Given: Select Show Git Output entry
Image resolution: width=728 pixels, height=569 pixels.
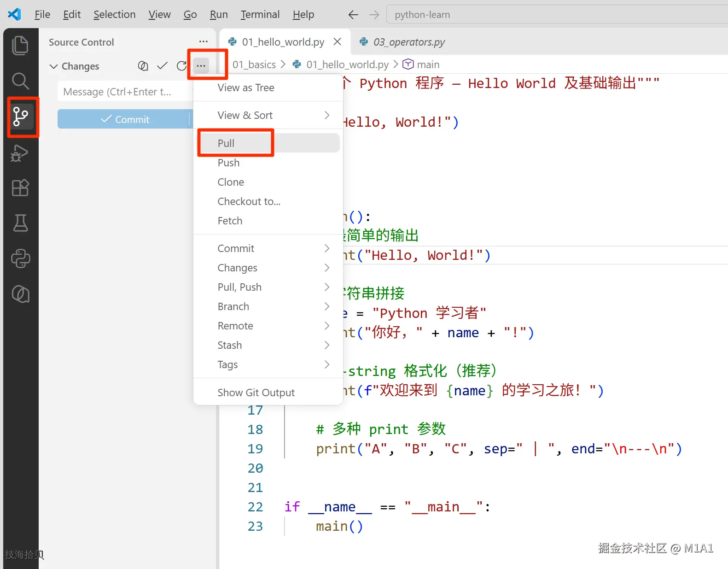Looking at the screenshot, I should pos(268,393).
